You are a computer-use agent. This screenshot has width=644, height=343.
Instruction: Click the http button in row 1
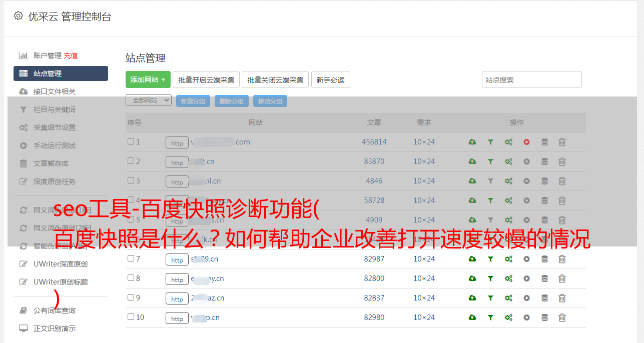pyautogui.click(x=177, y=143)
